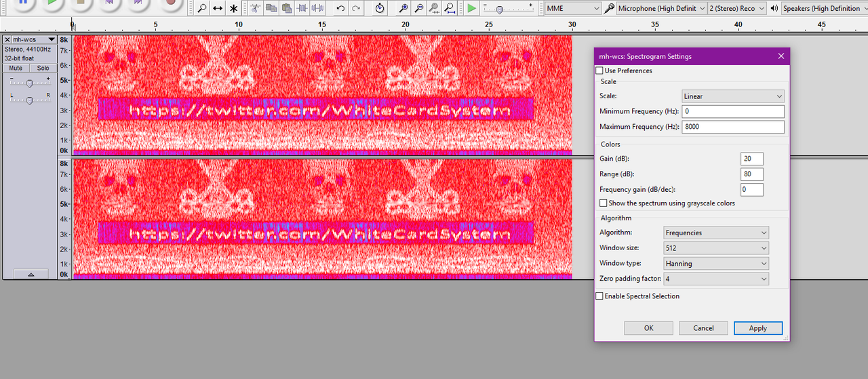This screenshot has height=379, width=868.
Task: Adjust the playback speed slider
Action: pos(500,9)
